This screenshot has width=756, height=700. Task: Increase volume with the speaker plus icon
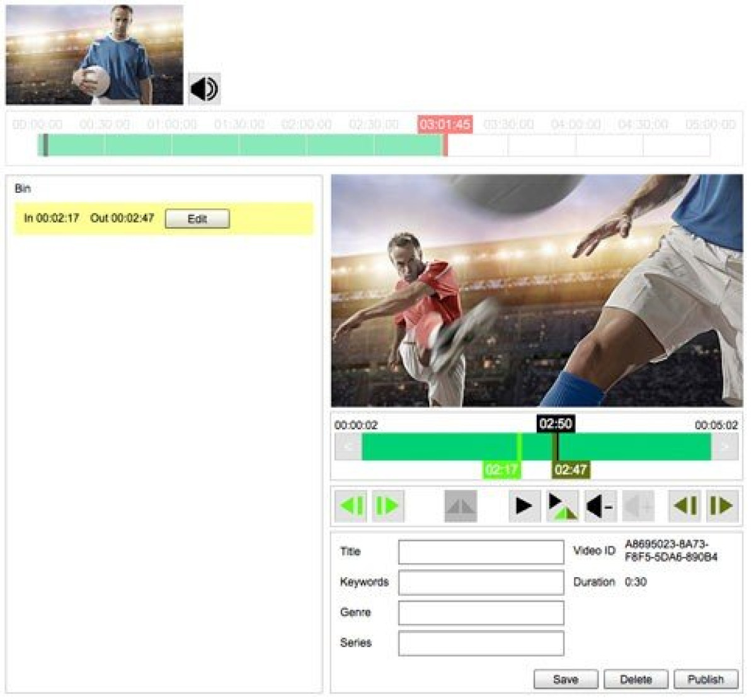point(638,506)
